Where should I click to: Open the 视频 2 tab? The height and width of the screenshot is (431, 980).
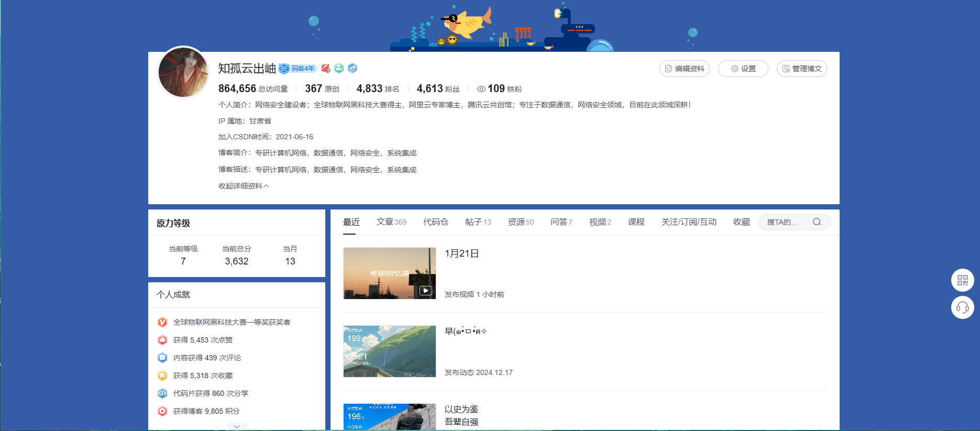tap(600, 222)
